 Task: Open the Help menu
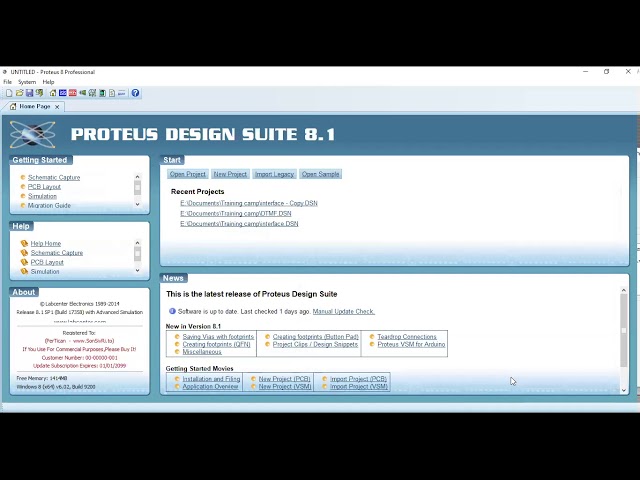click(48, 82)
